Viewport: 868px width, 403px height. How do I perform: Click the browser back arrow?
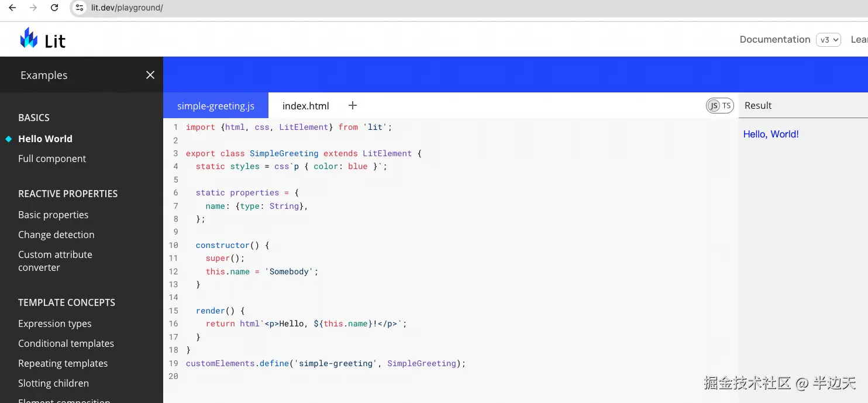click(x=12, y=8)
